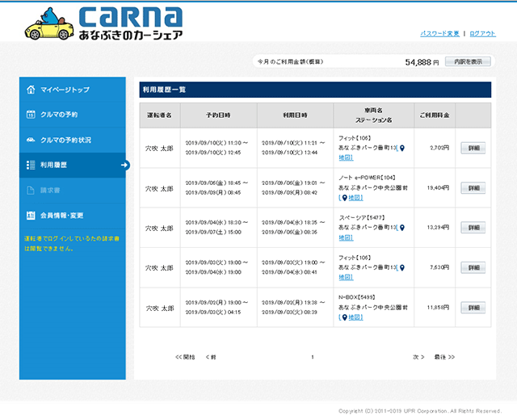Select 会員情報・変更 menu item

click(61, 216)
